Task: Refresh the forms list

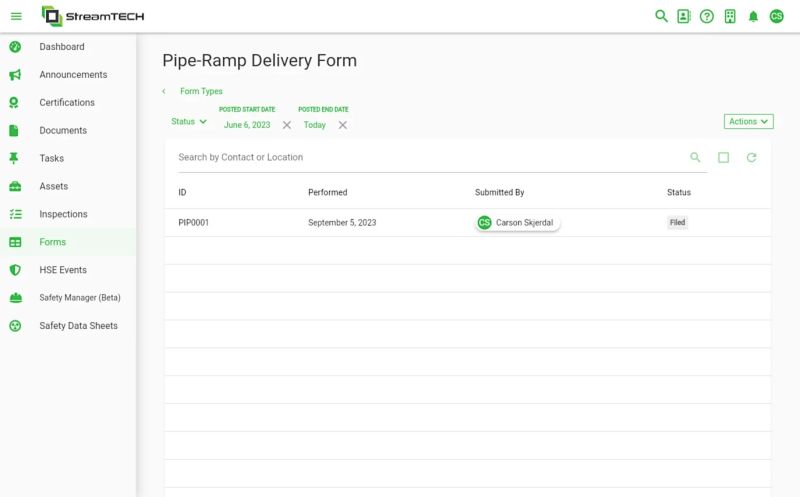Action: (x=751, y=157)
